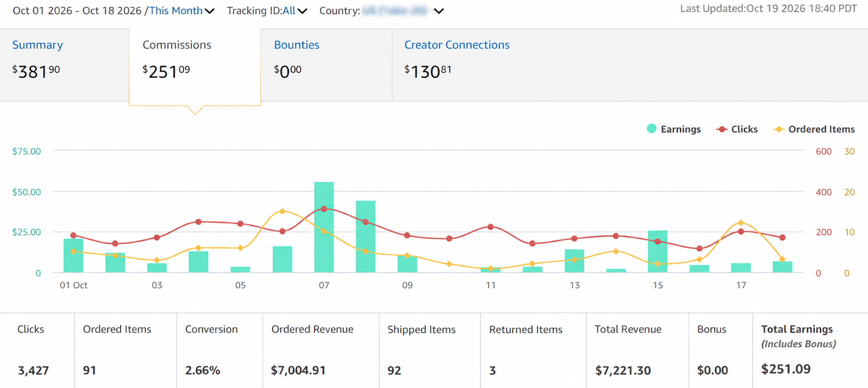This screenshot has height=388, width=868.
Task: Click the Returned Items value 3
Action: click(493, 370)
